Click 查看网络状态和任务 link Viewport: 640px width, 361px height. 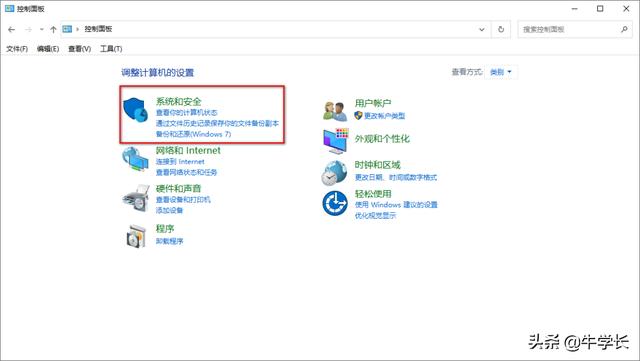click(187, 172)
